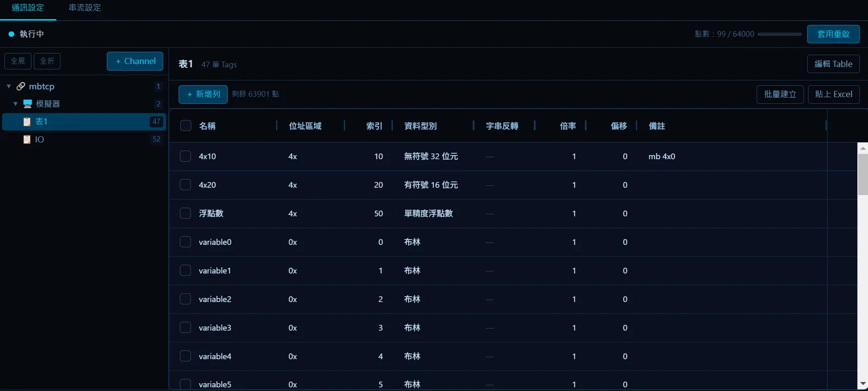
Task: Click data type '有符號 16 位元'
Action: pos(431,185)
